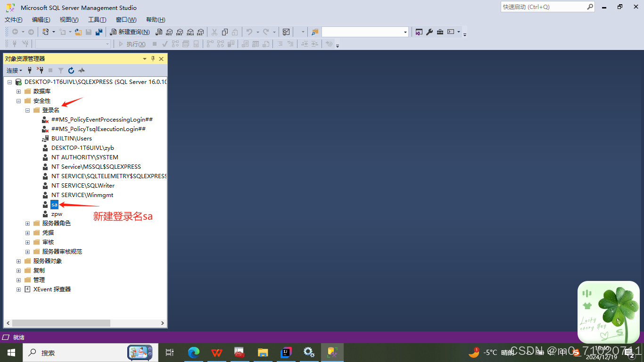Screen dimensions: 644x362
Task: Click the DMX query icon
Action: click(180, 32)
